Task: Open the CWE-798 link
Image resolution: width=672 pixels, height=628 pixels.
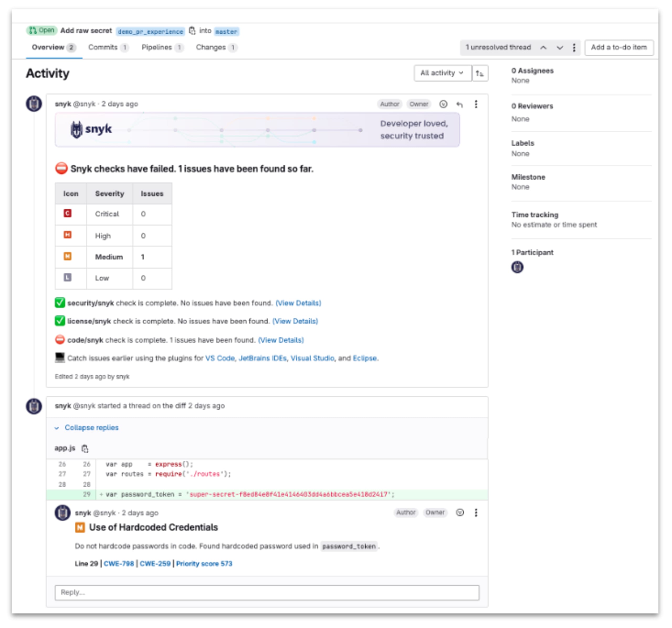Action: (x=119, y=563)
